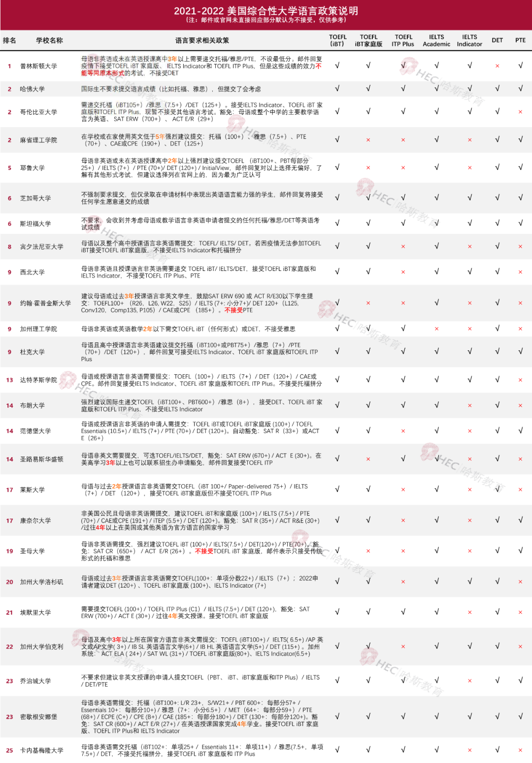
Task: Click the "语言要求相关政策" column header
Action: tap(202, 40)
